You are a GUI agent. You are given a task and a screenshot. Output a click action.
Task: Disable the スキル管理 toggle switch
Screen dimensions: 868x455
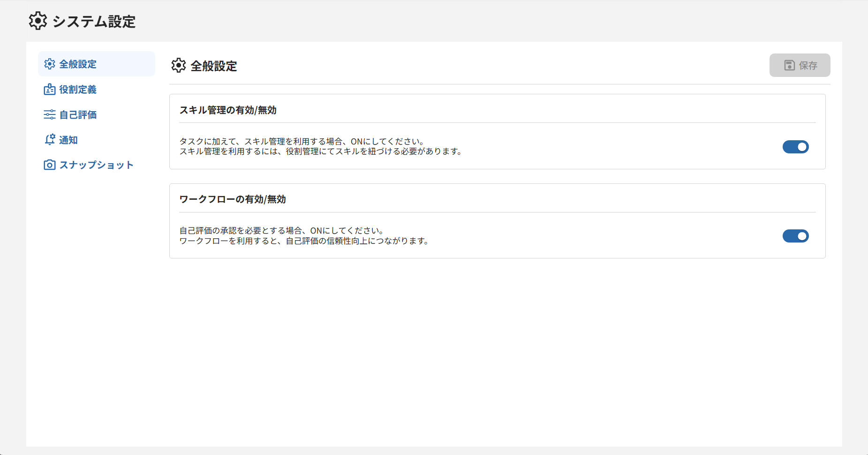pyautogui.click(x=796, y=147)
